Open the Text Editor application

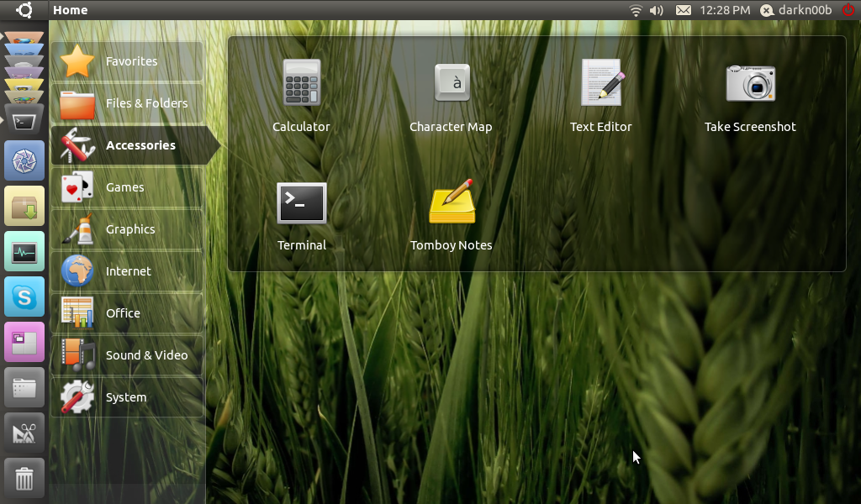[x=601, y=83]
